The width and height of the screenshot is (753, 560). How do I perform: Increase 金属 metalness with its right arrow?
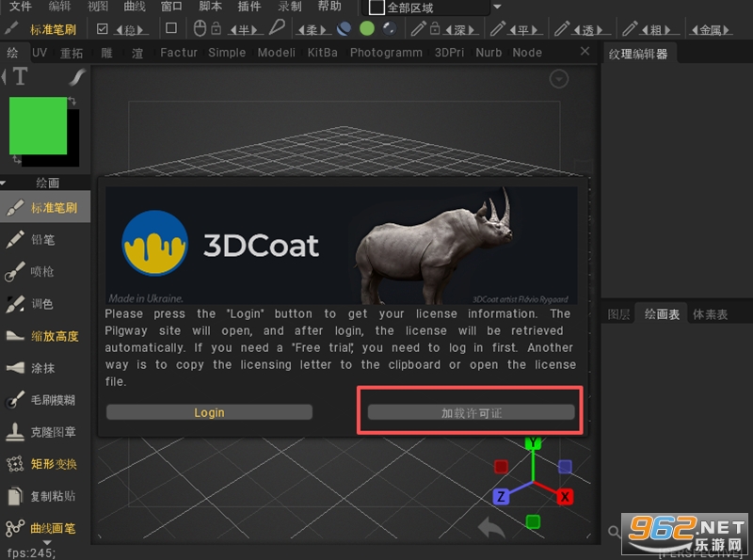pos(727,30)
